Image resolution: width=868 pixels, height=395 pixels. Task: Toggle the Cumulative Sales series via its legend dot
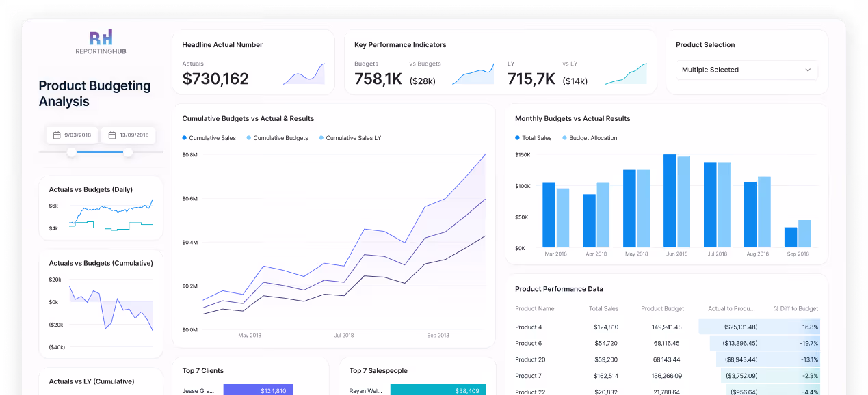[x=183, y=137]
